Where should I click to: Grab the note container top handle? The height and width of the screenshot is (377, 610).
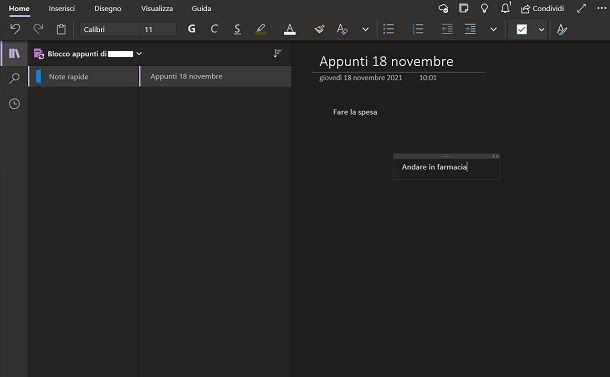(x=446, y=156)
